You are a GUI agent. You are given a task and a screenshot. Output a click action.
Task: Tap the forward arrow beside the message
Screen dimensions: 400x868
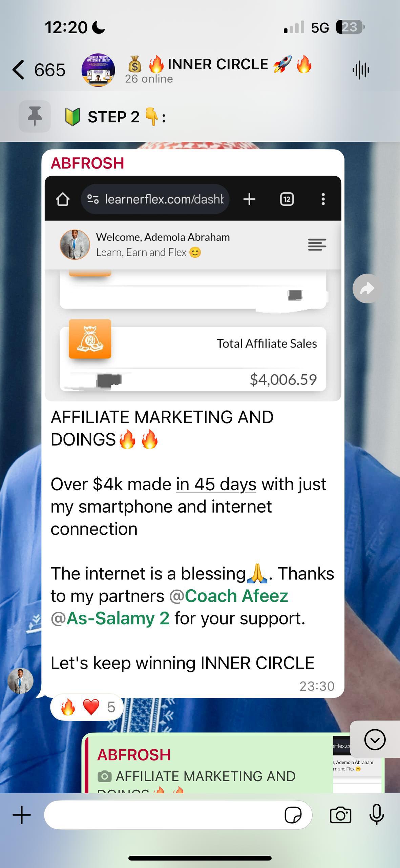click(x=367, y=289)
